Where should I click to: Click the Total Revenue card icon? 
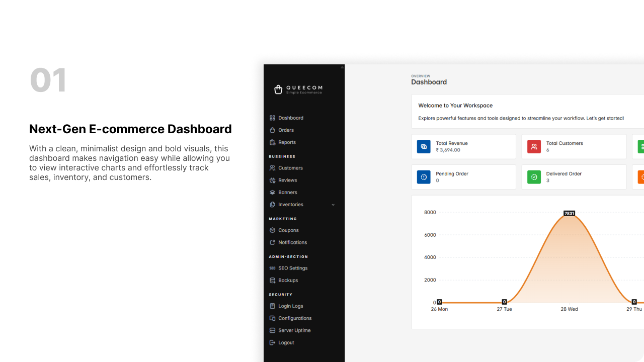tap(424, 146)
